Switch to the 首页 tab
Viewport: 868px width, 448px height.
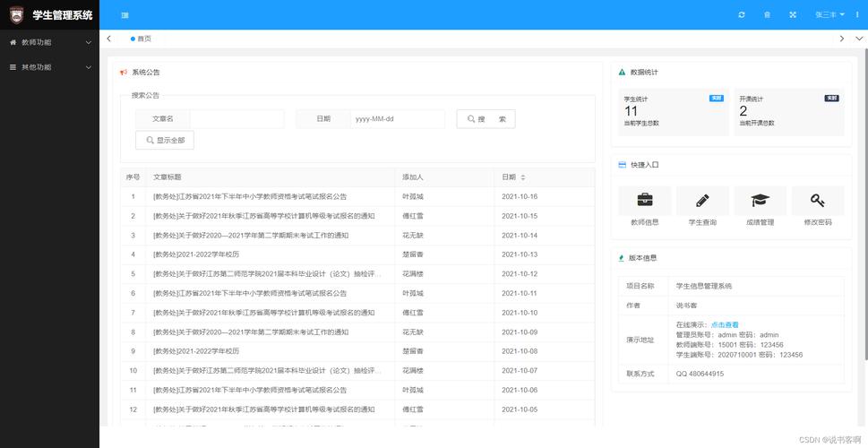[x=141, y=39]
